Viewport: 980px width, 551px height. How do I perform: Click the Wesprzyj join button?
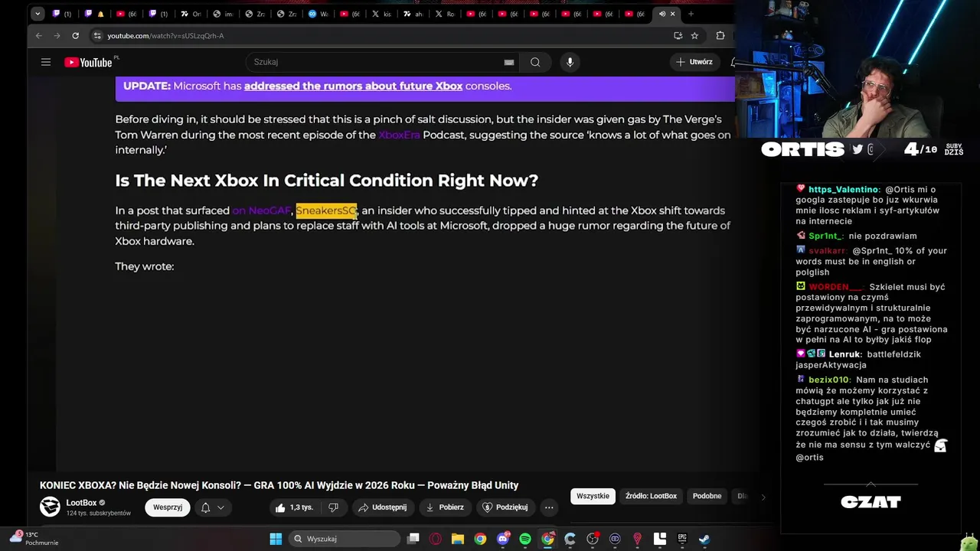pos(168,507)
